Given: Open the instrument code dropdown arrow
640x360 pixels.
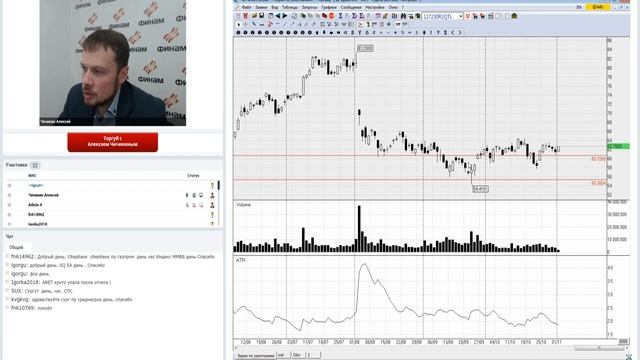Looking at the screenshot, I should pos(461,16).
